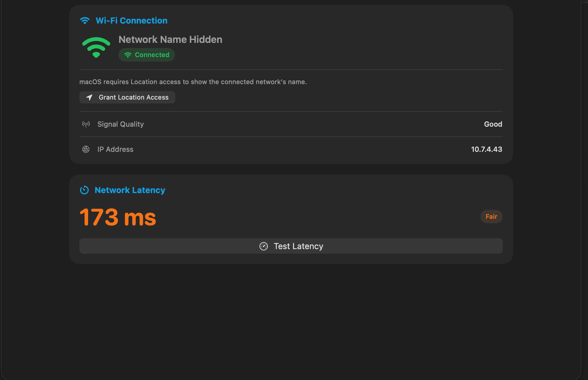This screenshot has width=588, height=380.
Task: Click the small Wi-Fi icon in Connected badge
Action: 128,55
